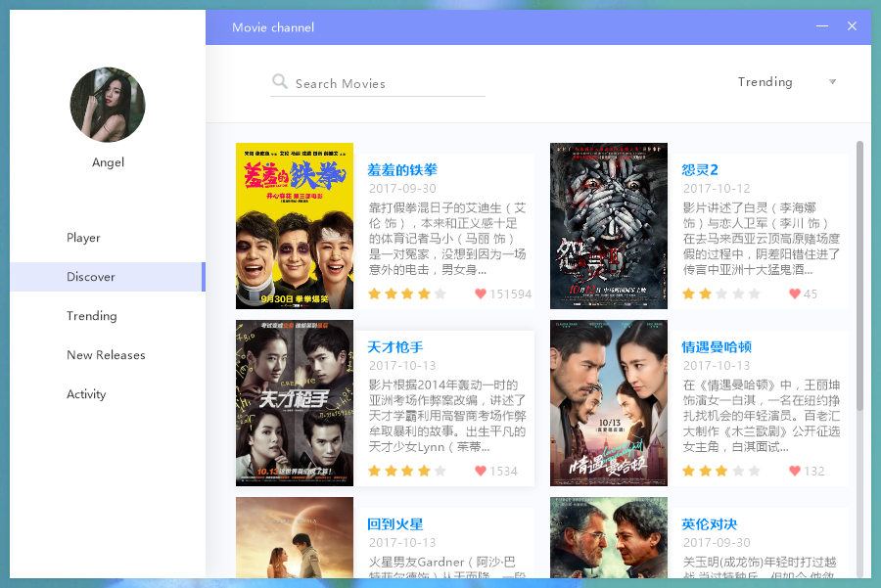The height and width of the screenshot is (588, 881).
Task: Open Trending section in sidebar
Action: [108, 316]
